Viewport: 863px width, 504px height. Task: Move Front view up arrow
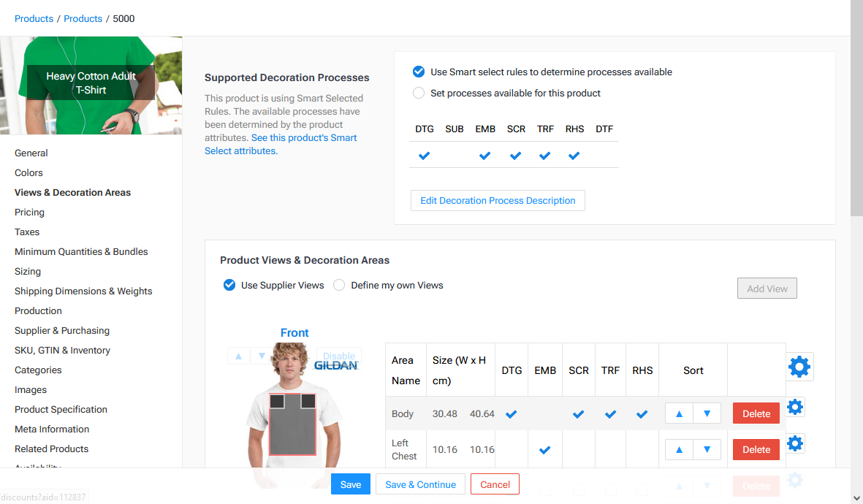pos(238,356)
